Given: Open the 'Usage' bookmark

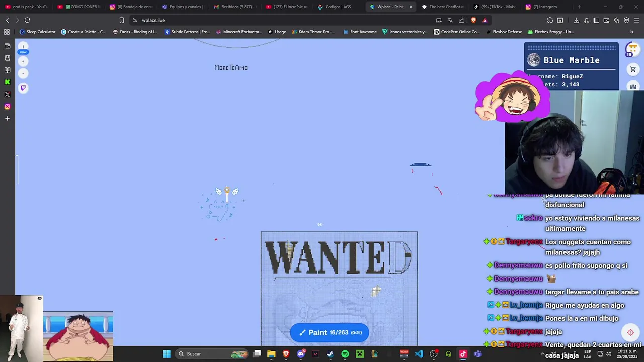Looking at the screenshot, I should [x=277, y=32].
